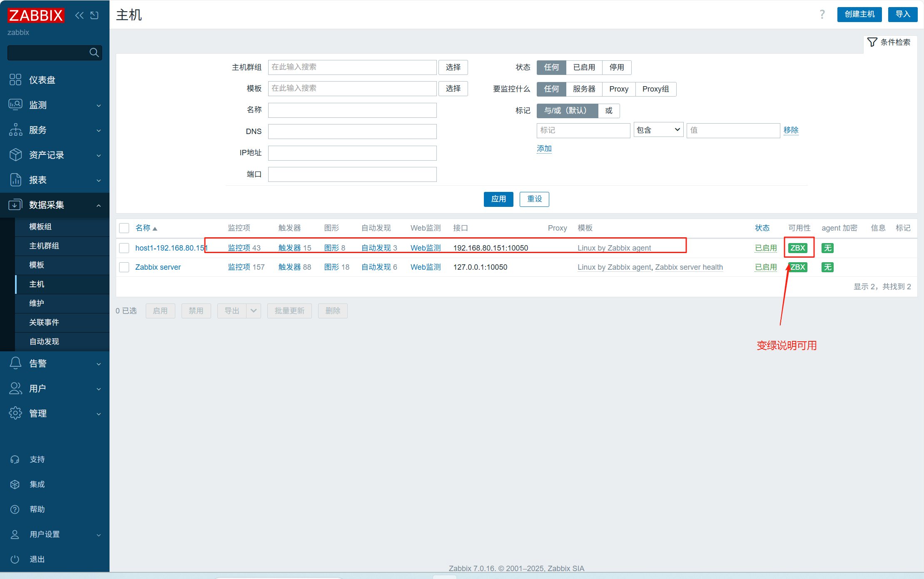Expand the 告警 menu chevron
The height and width of the screenshot is (579, 924).
(99, 364)
